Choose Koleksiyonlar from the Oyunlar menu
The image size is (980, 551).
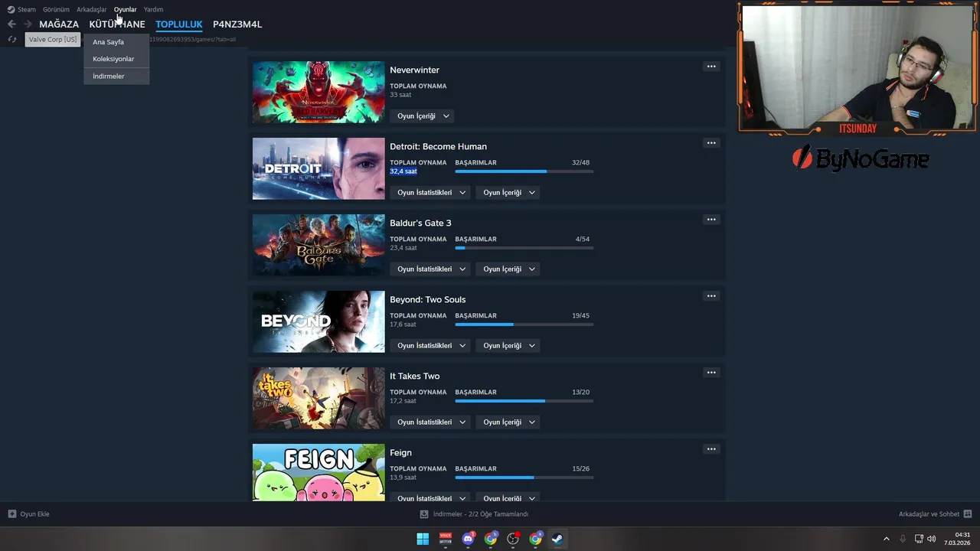(x=116, y=59)
